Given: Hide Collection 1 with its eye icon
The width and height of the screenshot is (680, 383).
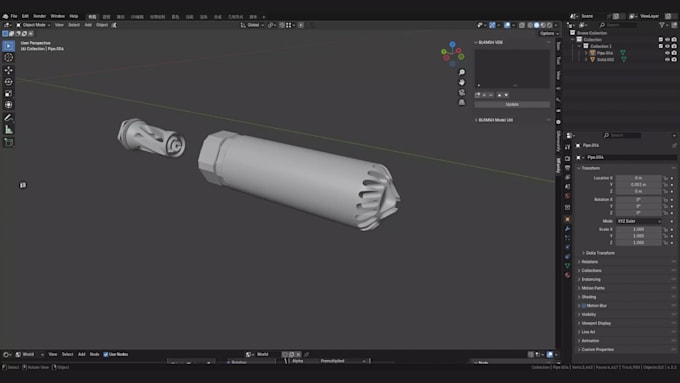Looking at the screenshot, I should (667, 46).
